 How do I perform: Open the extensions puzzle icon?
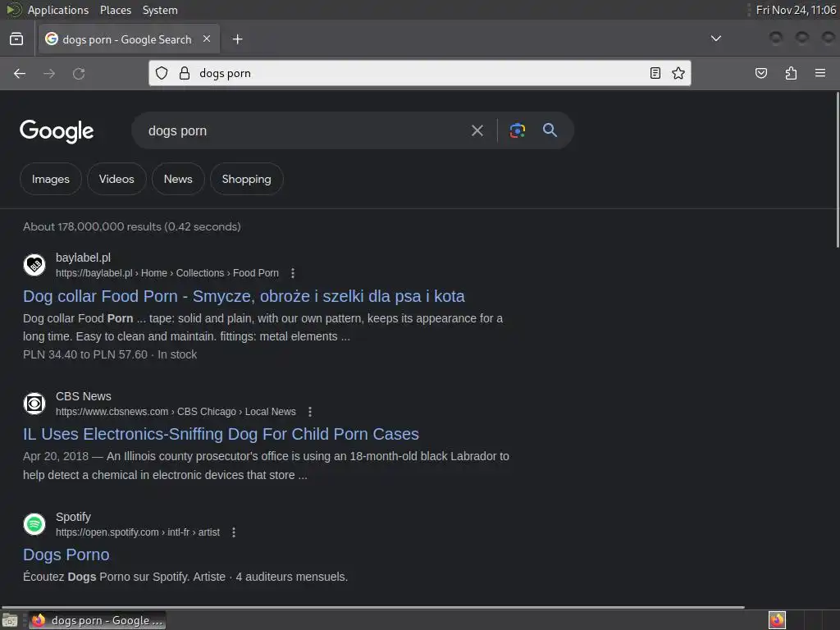[791, 73]
